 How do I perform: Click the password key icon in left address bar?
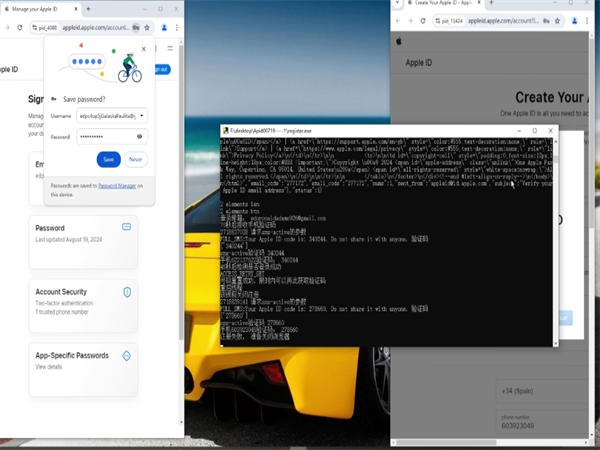pos(136,28)
